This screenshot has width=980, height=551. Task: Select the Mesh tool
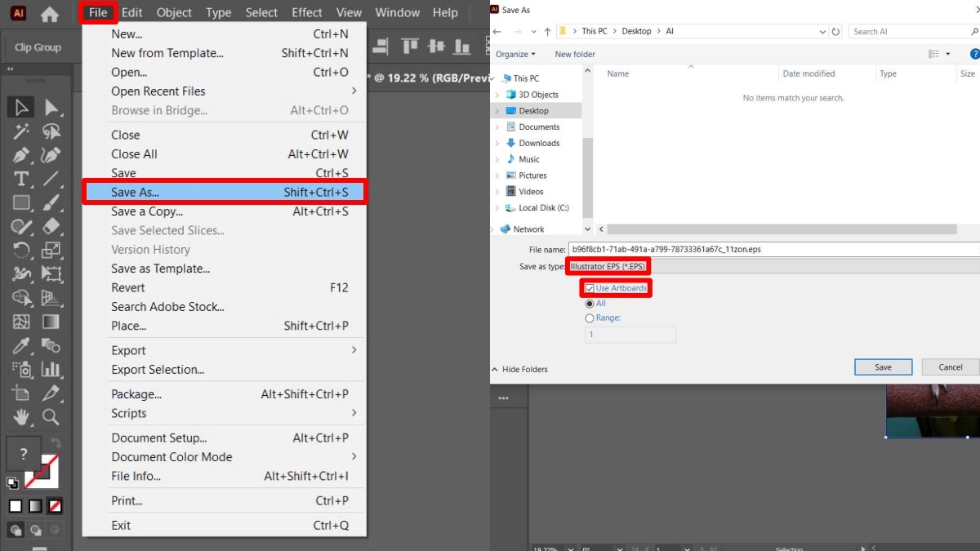21,322
